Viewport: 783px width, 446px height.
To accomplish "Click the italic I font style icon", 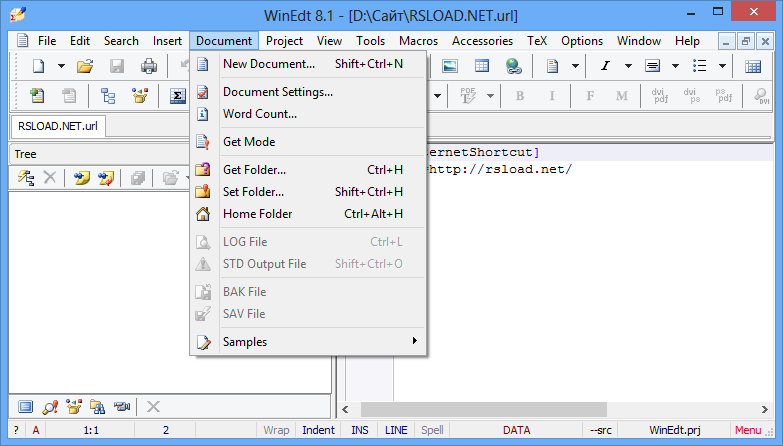I will (x=605, y=65).
